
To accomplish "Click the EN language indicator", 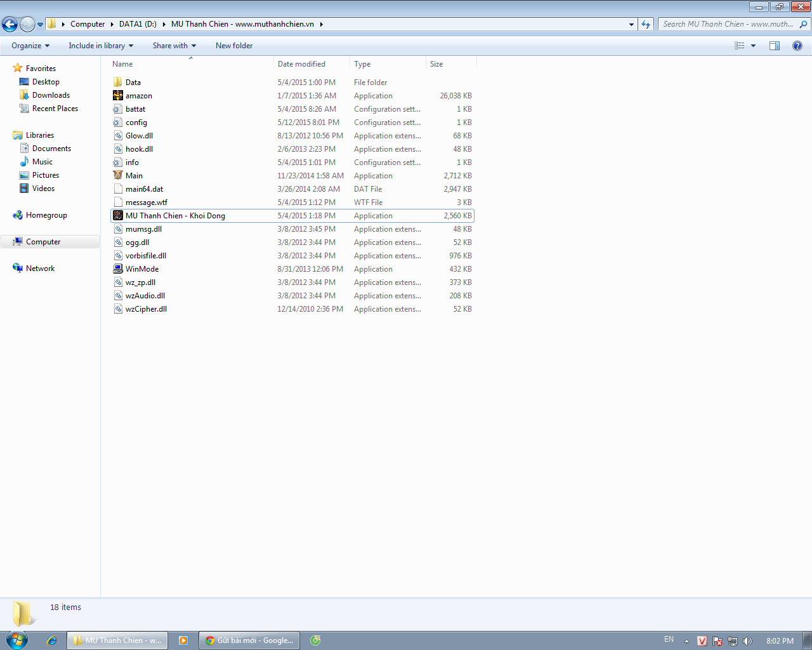I will tap(669, 639).
